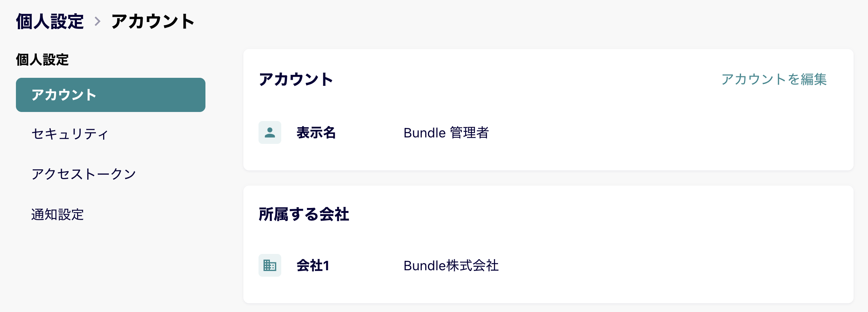Click 個人設定 breadcrumb link
Image resolution: width=868 pixels, height=312 pixels.
point(50,21)
